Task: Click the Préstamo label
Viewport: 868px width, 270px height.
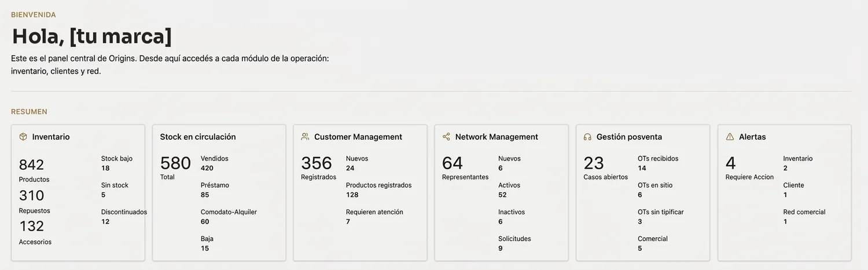Action: coord(215,185)
